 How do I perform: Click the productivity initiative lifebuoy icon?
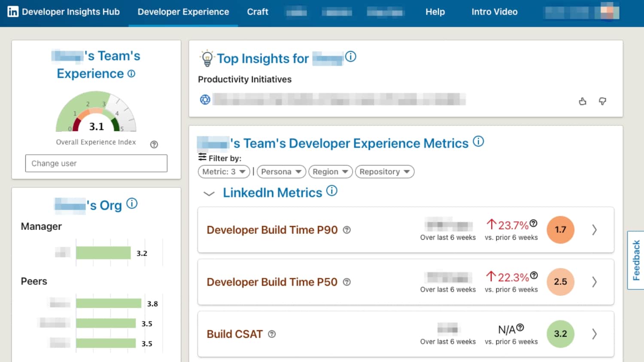pyautogui.click(x=205, y=100)
